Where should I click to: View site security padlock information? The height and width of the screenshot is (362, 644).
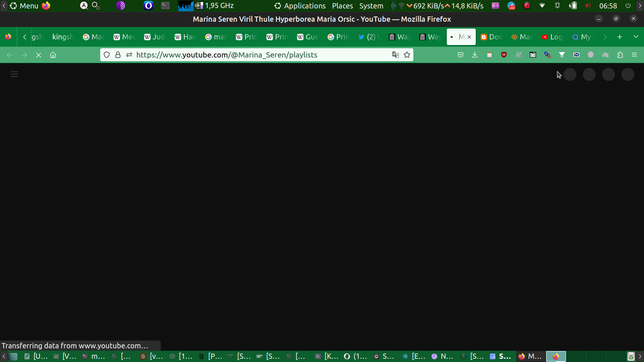tap(118, 55)
